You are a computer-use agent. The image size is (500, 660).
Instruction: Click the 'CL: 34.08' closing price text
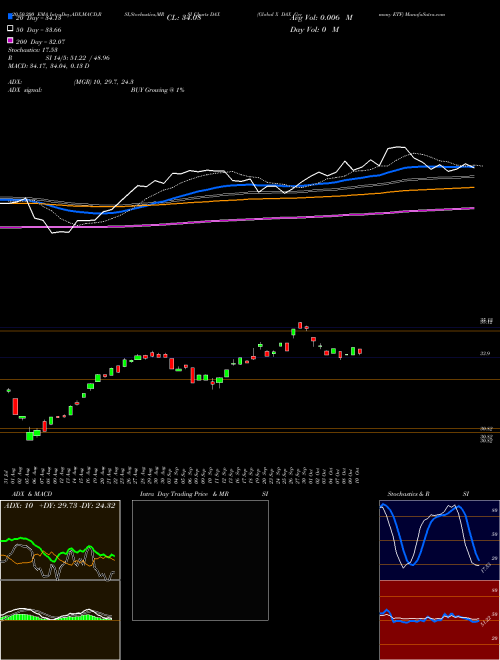(184, 18)
